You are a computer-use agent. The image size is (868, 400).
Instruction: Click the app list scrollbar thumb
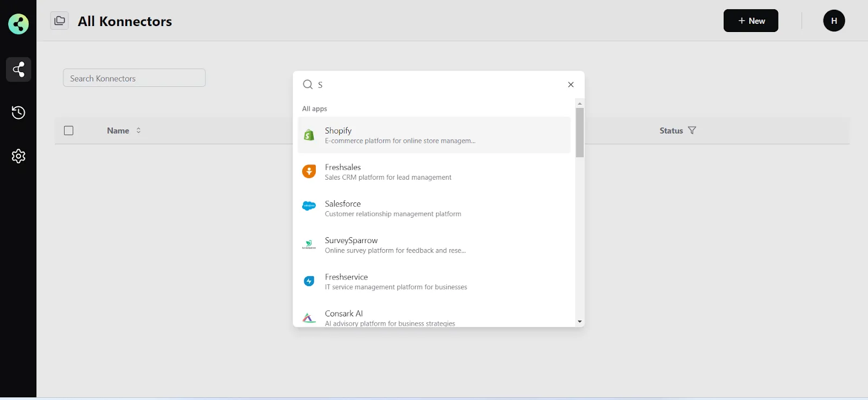[x=580, y=132]
